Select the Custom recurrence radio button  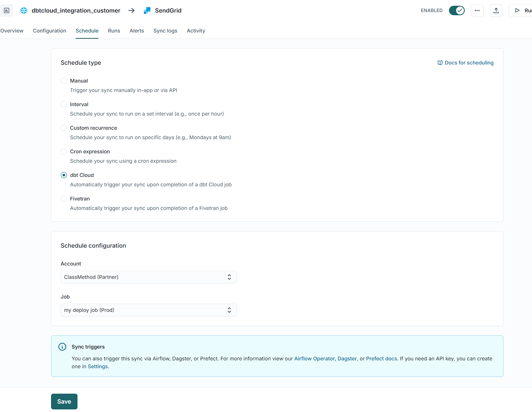64,128
